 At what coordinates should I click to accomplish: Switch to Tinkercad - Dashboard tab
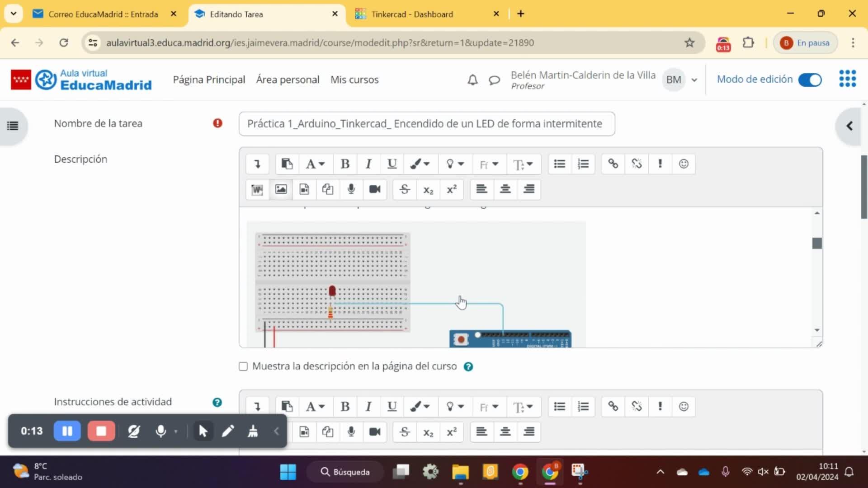[412, 14]
